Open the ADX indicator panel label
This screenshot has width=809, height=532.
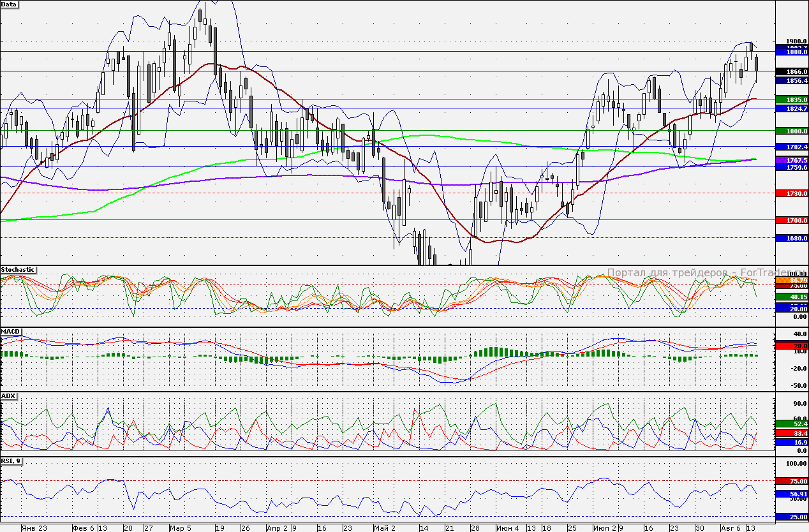click(8, 395)
